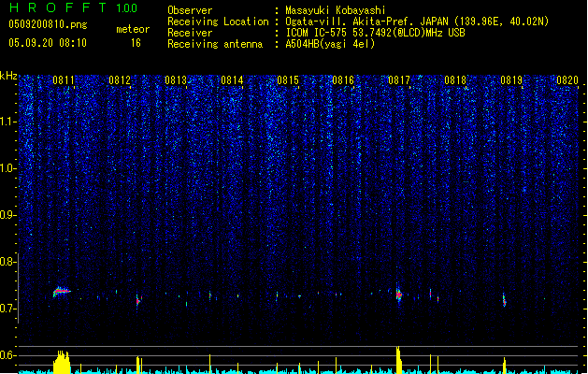
Task: Click the wide yellow power peak near 0811
Action: 62,362
